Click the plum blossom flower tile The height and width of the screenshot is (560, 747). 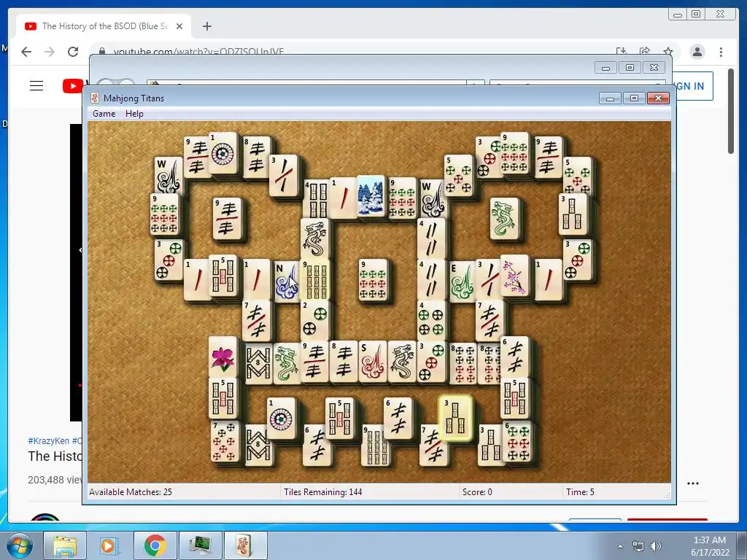(514, 276)
